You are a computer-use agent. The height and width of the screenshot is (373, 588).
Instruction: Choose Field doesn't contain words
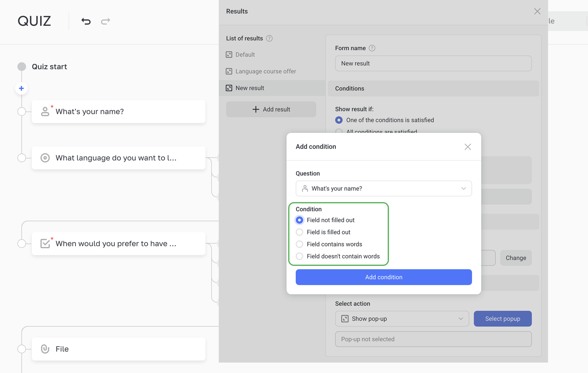click(x=300, y=256)
